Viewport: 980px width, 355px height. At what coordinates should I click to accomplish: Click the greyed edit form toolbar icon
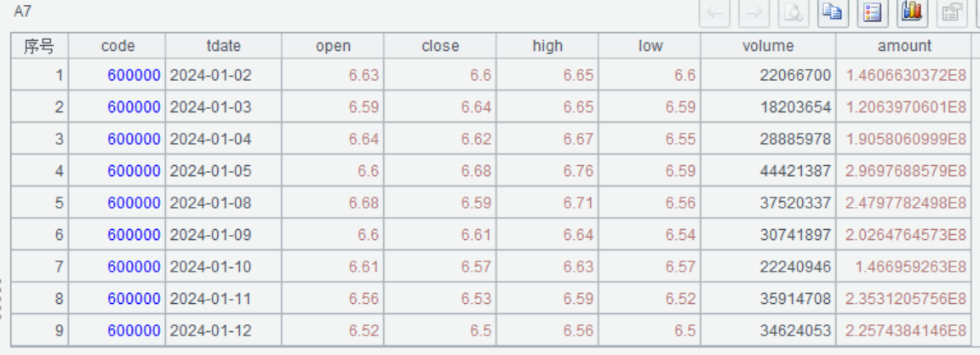[951, 13]
